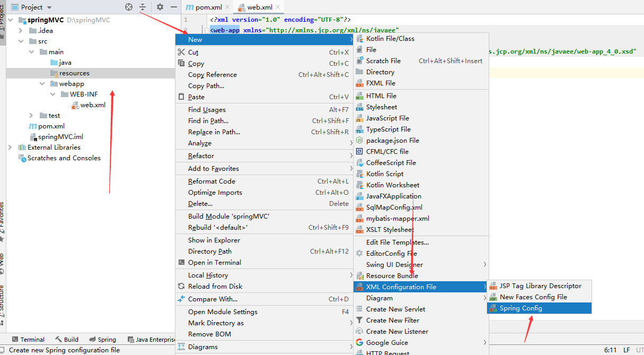Image resolution: width=644 pixels, height=355 pixels.
Task: Expand the test folder
Action: pos(32,116)
